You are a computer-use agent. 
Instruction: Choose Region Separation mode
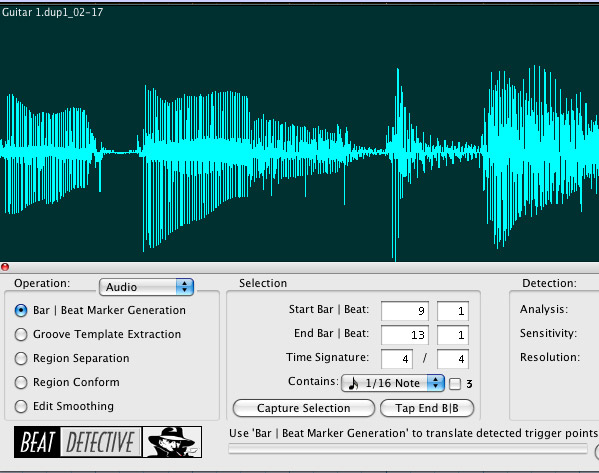point(21,358)
